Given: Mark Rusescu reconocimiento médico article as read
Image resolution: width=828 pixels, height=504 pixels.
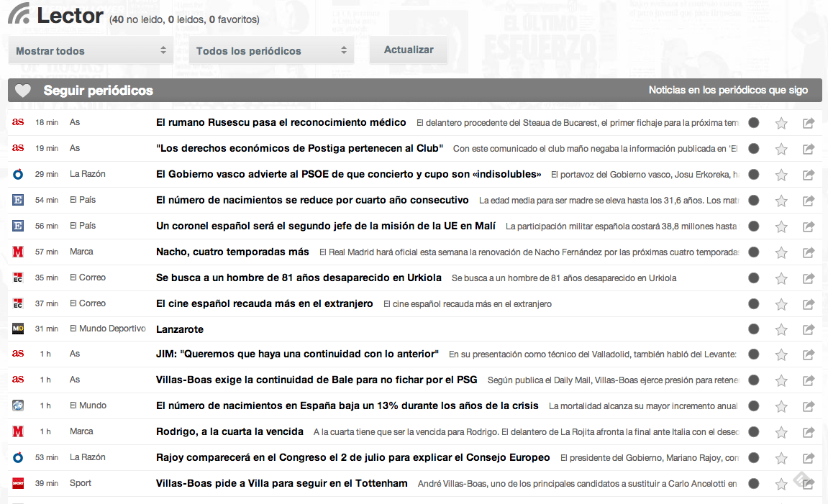Looking at the screenshot, I should (x=753, y=122).
